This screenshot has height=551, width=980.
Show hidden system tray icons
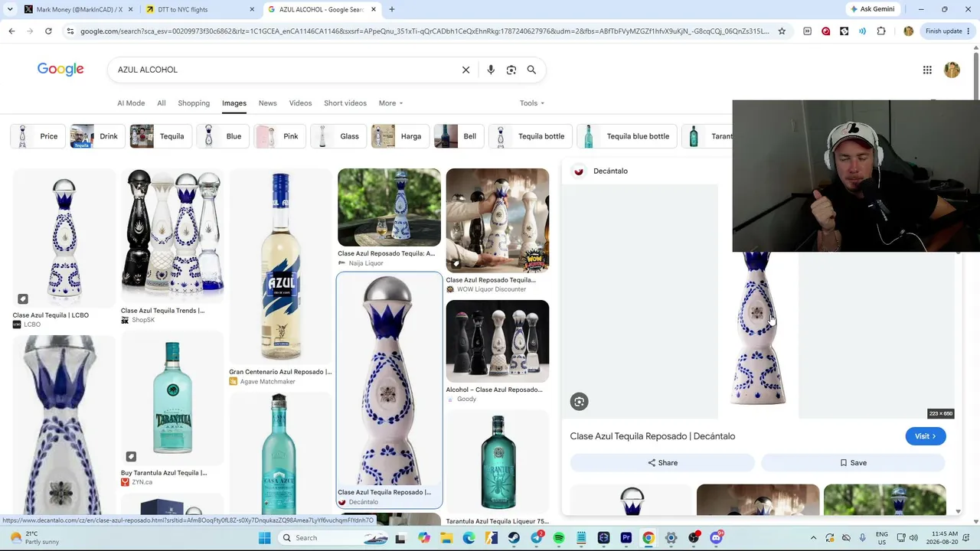813,538
